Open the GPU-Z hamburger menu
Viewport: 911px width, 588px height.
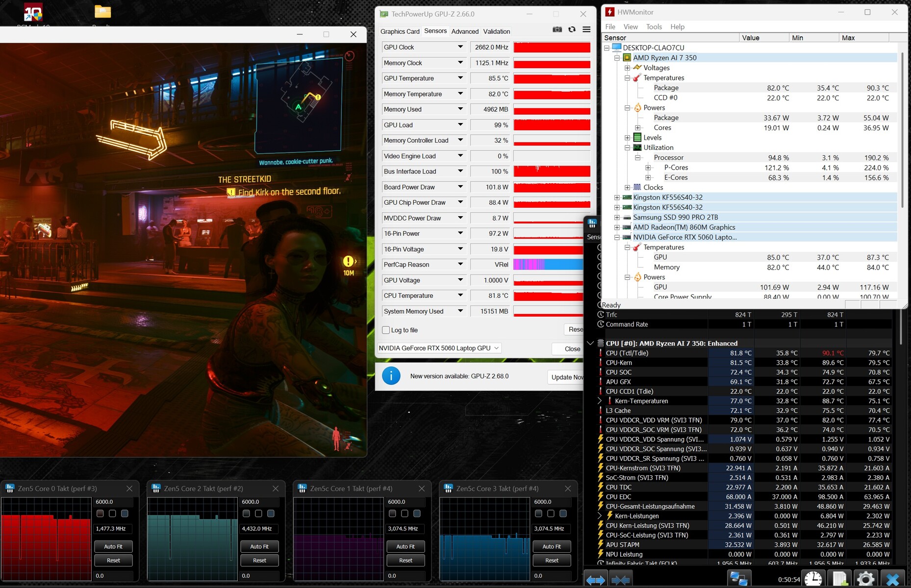click(x=586, y=30)
